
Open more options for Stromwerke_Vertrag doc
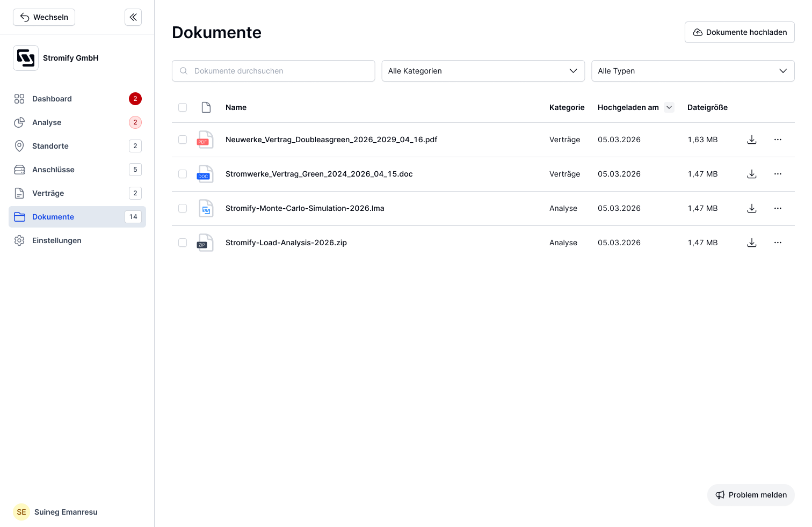click(x=778, y=174)
